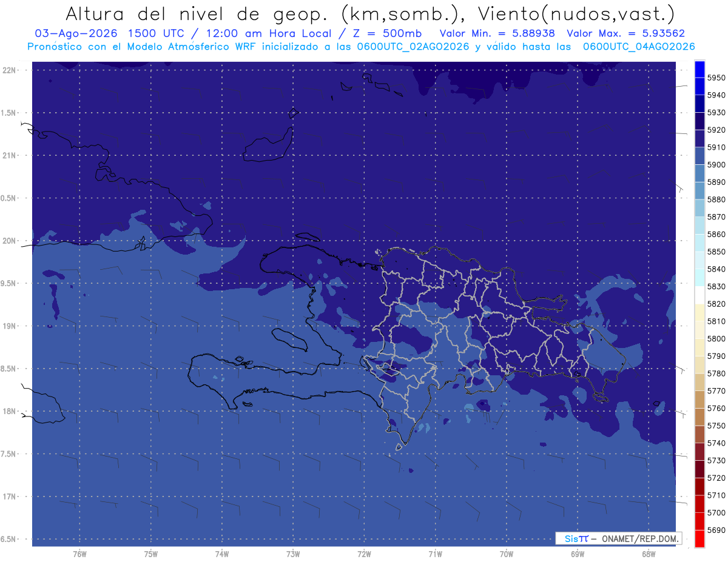The width and height of the screenshot is (728, 562).
Task: Click the 75W longitude label
Action: tap(151, 554)
